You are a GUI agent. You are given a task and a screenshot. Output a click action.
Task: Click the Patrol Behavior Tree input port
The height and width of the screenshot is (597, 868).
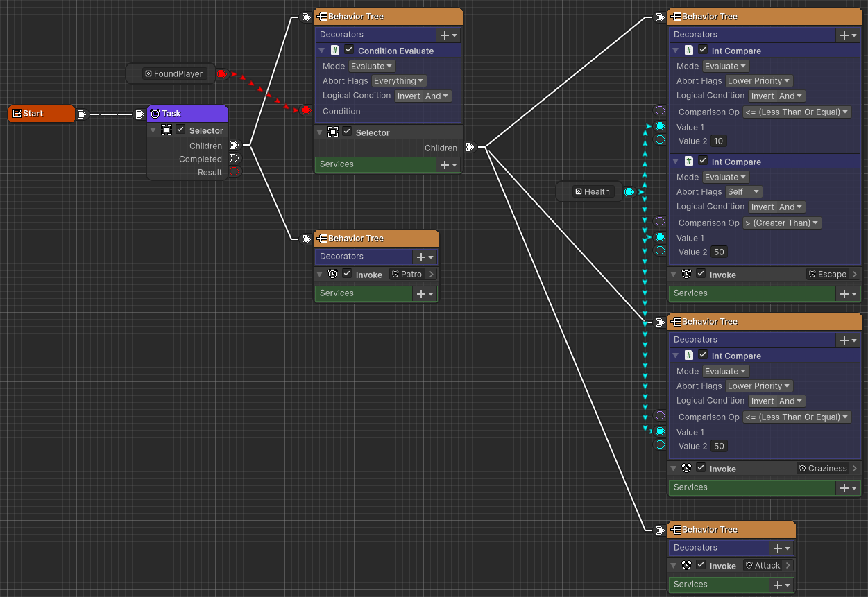click(306, 239)
